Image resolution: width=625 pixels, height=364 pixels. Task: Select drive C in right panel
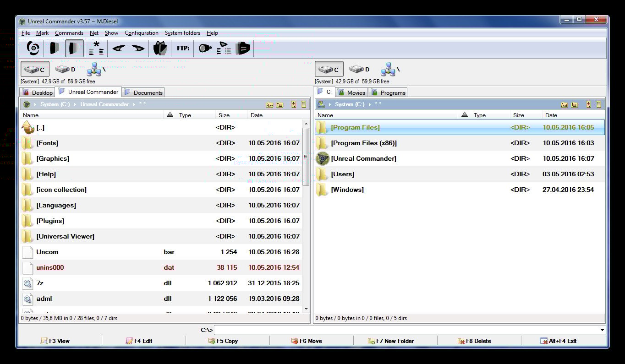[329, 69]
